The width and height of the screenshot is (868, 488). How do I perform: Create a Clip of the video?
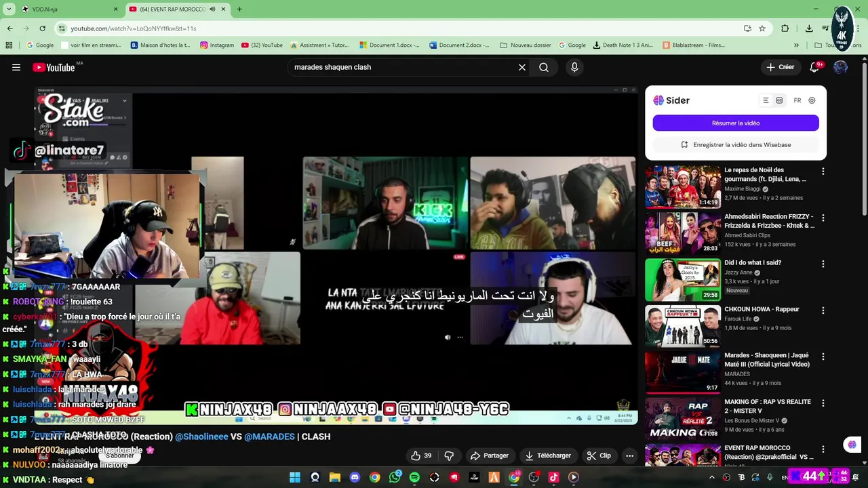click(x=599, y=455)
